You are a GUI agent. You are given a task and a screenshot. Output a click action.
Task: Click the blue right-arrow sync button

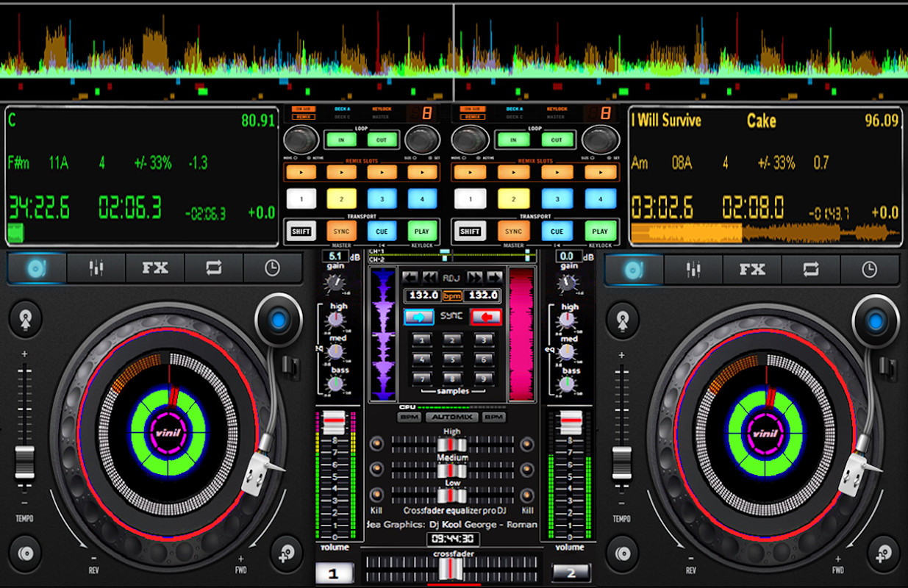coord(419,317)
